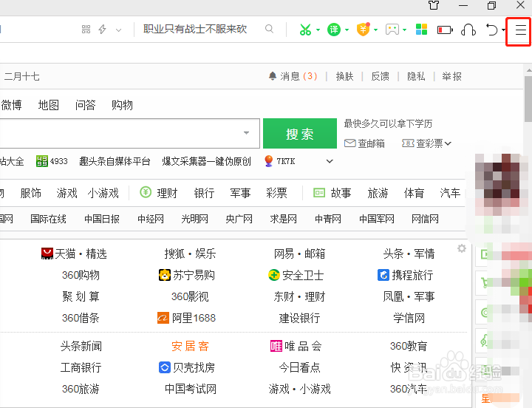Click the 举报 link
Viewport: 532px width, 408px height.
451,76
